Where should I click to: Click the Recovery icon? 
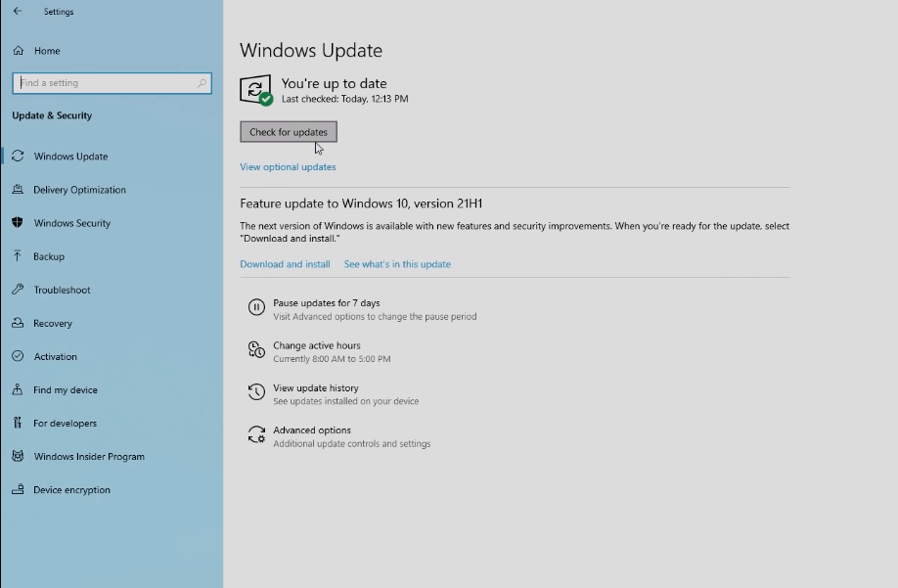tap(18, 322)
